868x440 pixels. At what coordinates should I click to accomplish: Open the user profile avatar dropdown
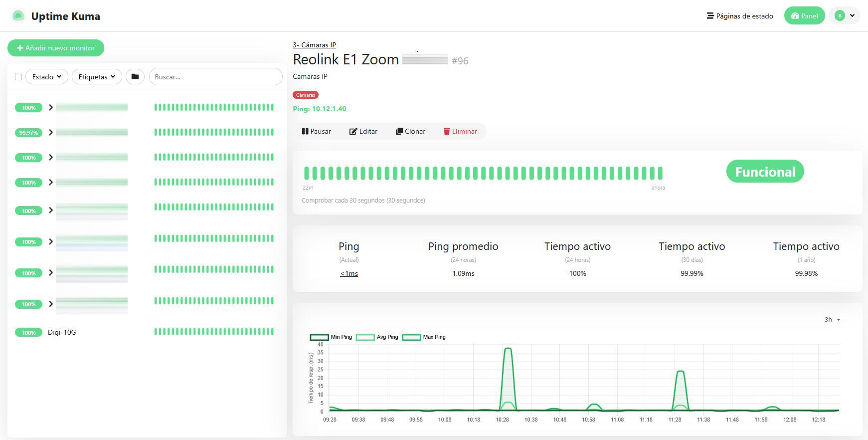point(845,16)
